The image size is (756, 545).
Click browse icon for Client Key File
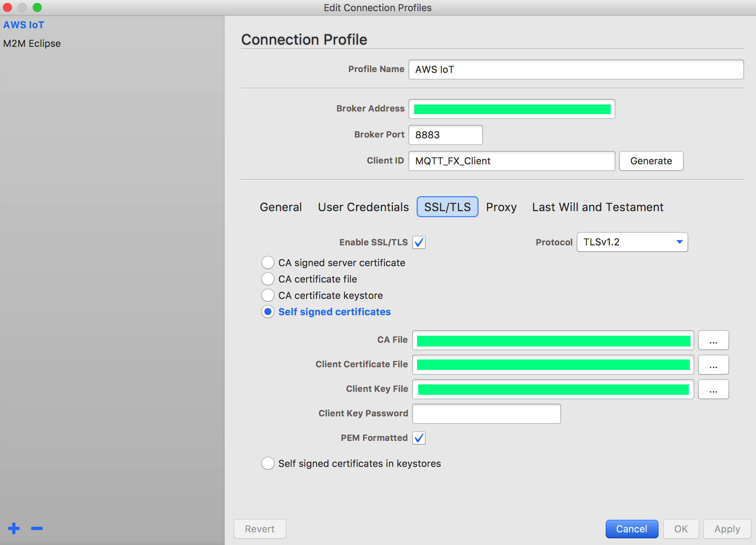713,389
